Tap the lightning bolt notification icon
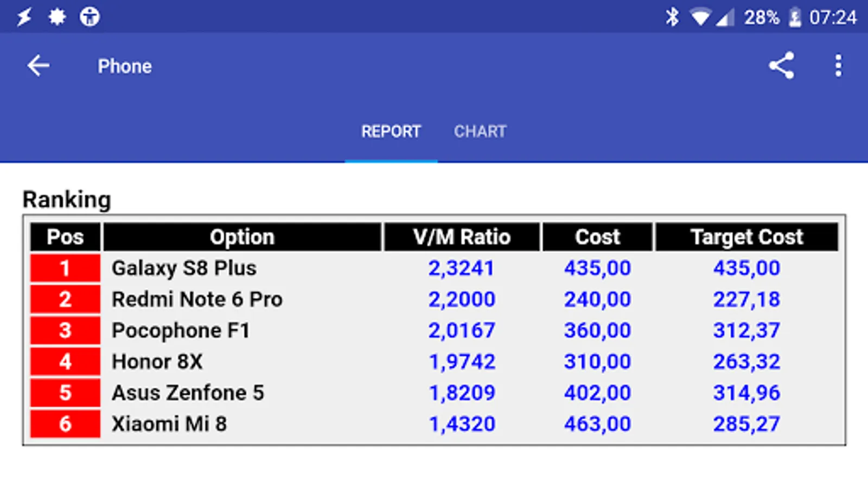 click(24, 17)
